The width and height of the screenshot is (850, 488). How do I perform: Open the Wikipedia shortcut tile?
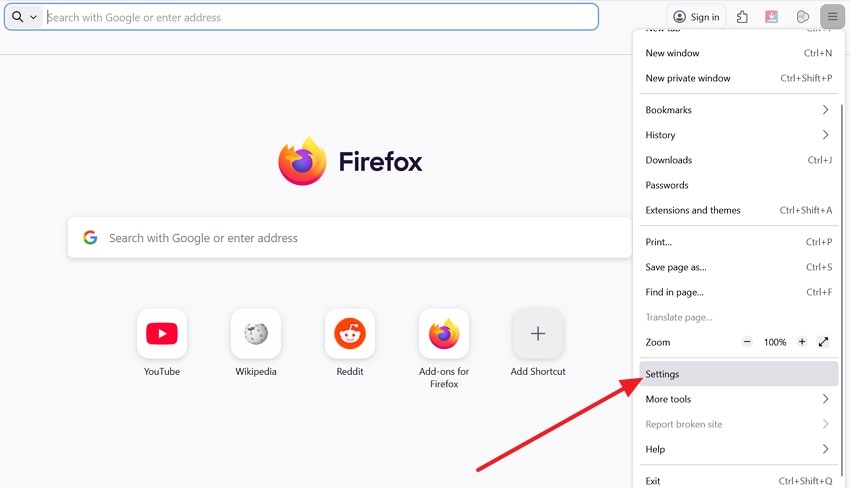click(x=256, y=333)
